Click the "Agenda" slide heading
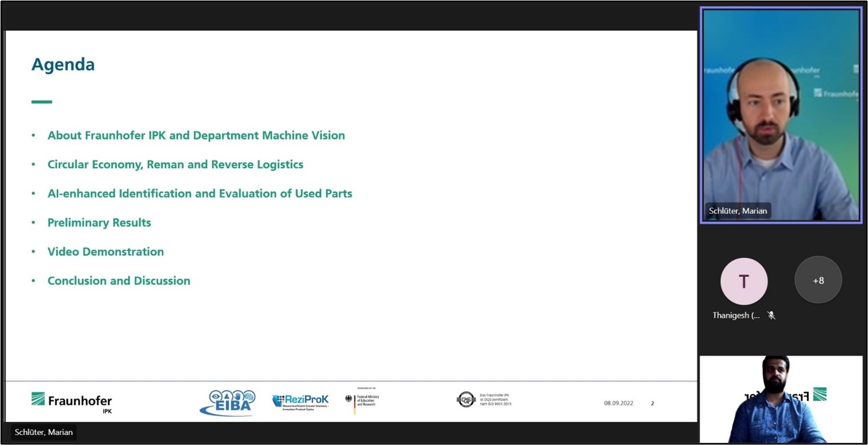 click(63, 64)
